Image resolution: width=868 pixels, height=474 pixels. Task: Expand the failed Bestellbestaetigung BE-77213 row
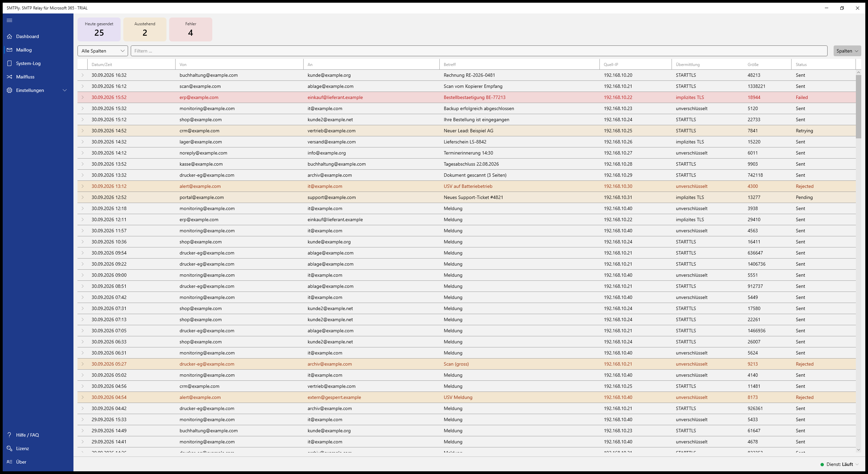click(83, 97)
